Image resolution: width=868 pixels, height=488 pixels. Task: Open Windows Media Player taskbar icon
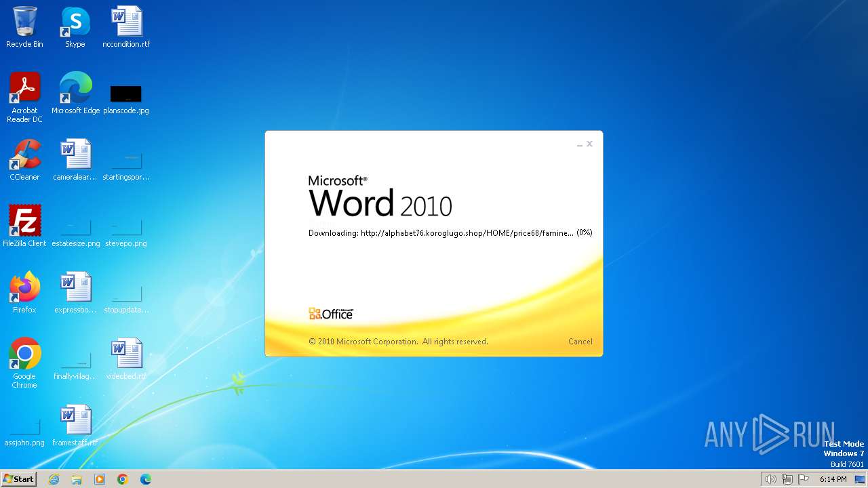100,479
